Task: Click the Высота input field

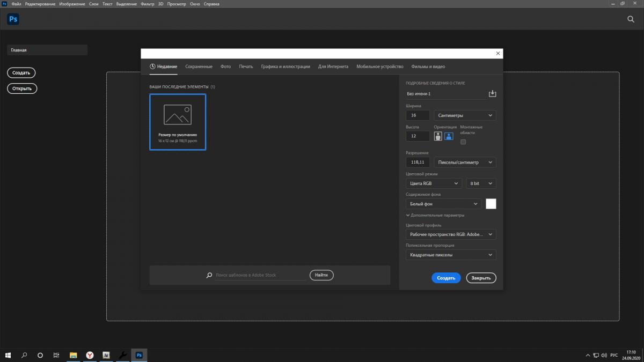Action: 418,136
